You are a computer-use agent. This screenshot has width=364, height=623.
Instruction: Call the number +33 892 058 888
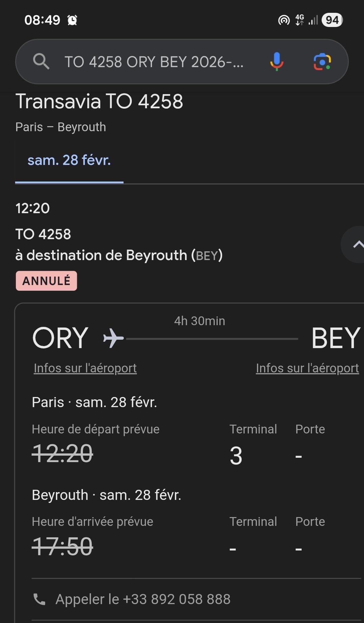[143, 599]
